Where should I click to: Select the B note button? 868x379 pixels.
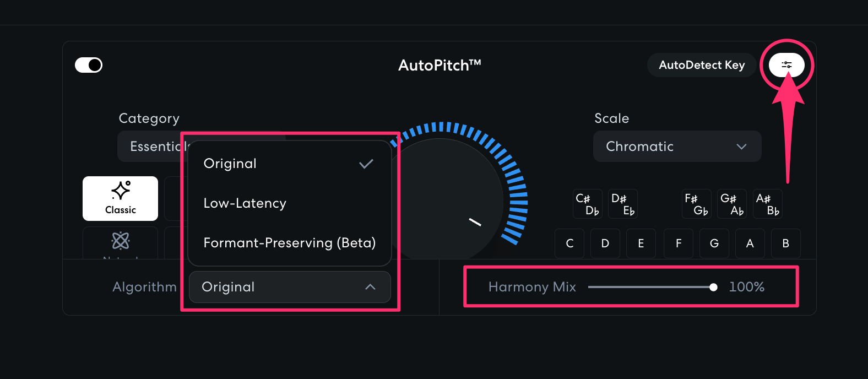[785, 243]
